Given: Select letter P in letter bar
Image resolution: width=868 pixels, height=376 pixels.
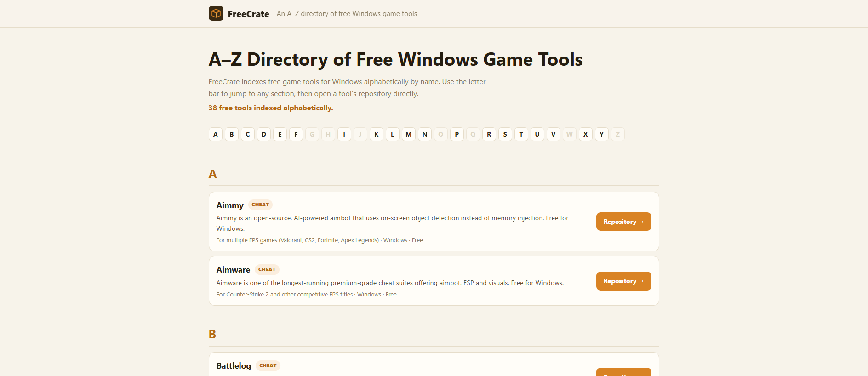Looking at the screenshot, I should pyautogui.click(x=457, y=134).
